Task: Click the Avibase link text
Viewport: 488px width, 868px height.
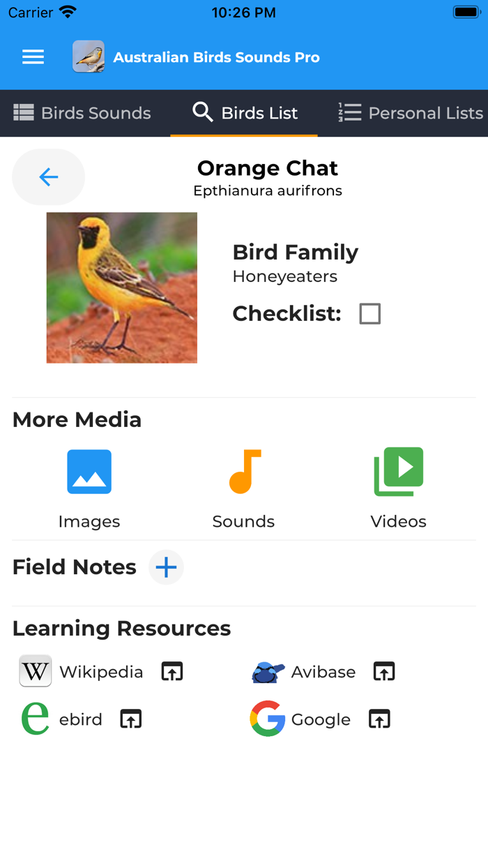Action: click(x=323, y=671)
